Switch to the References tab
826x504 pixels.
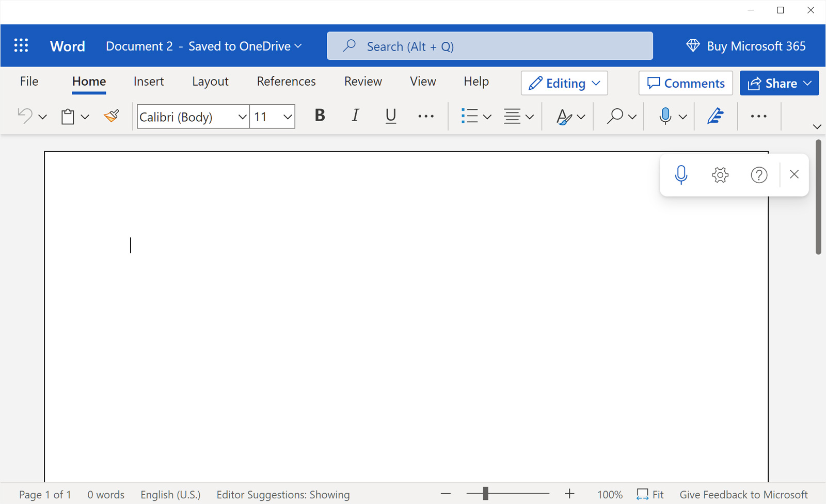tap(286, 81)
